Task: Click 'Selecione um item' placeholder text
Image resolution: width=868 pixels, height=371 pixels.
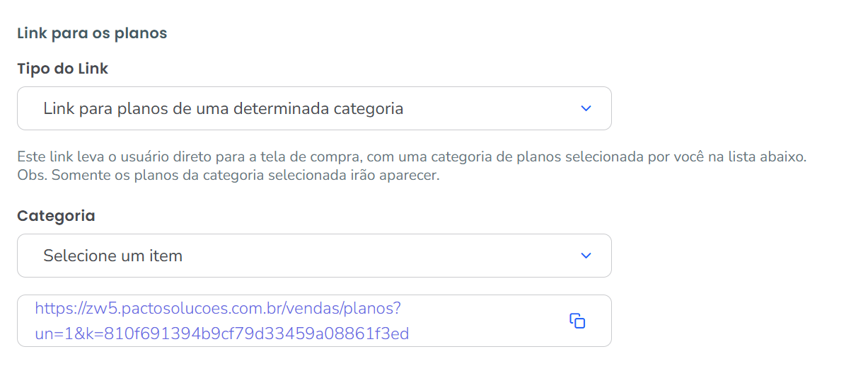Action: (x=112, y=256)
